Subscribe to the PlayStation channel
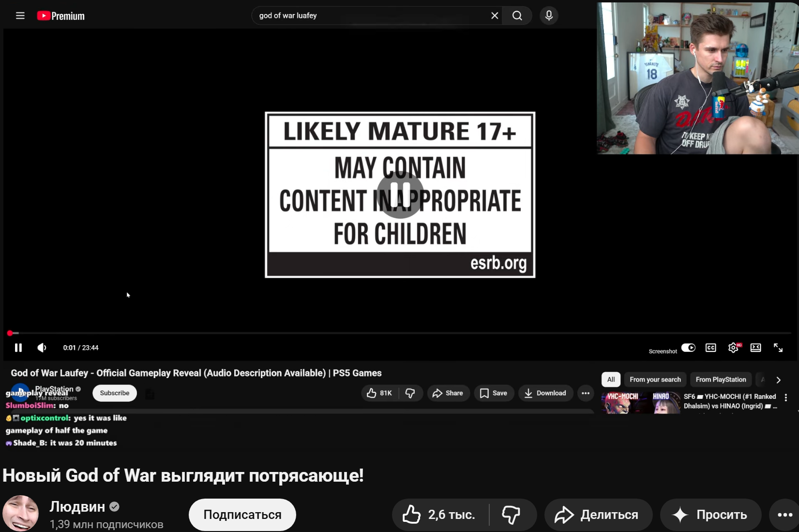This screenshot has width=799, height=532. click(x=115, y=393)
